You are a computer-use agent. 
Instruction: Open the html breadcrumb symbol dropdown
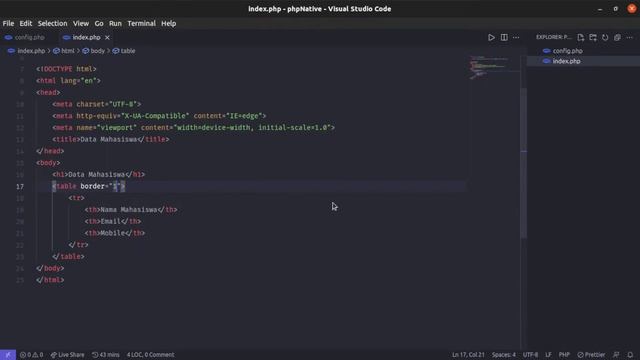(64, 51)
